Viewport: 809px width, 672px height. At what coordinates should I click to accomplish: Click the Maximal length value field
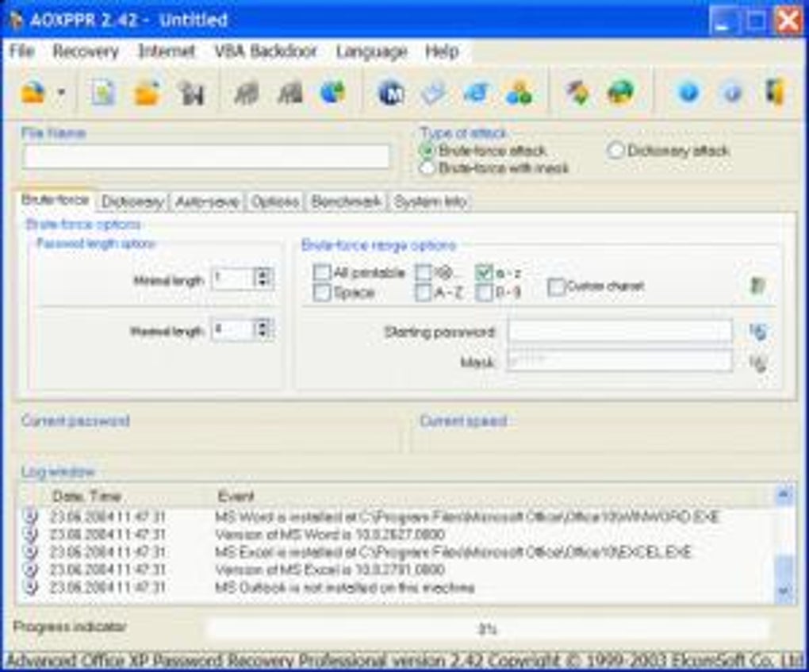click(234, 328)
